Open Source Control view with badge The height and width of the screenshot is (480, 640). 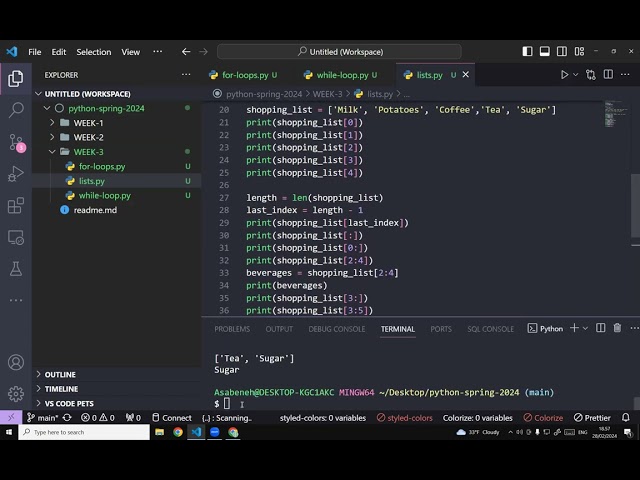point(16,142)
